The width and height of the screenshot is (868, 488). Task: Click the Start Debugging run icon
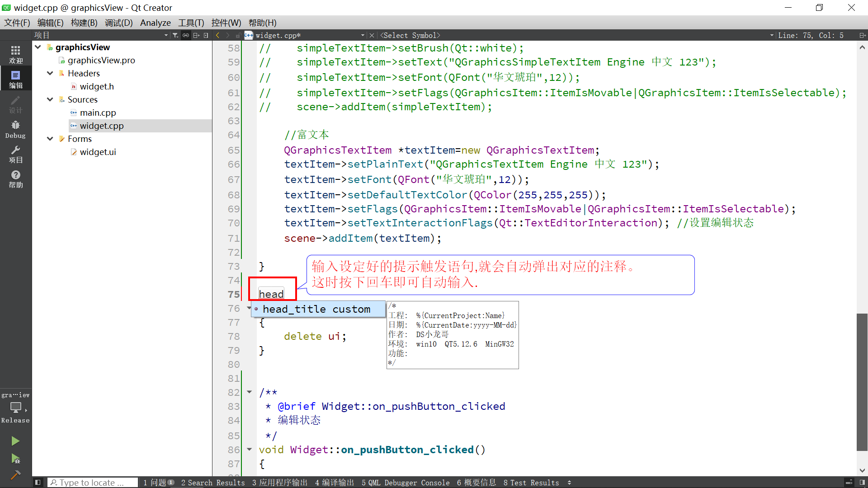click(15, 459)
